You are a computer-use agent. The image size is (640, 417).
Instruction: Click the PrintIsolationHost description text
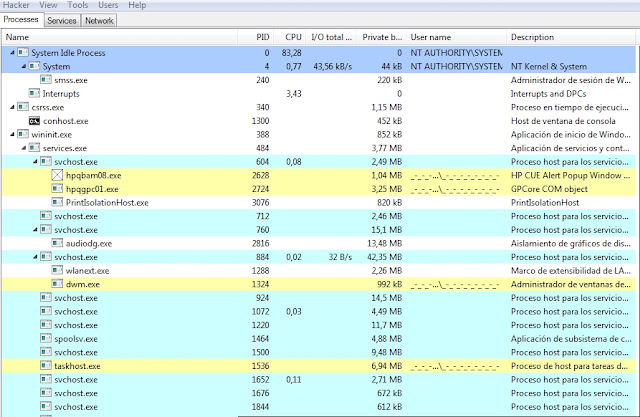click(545, 202)
